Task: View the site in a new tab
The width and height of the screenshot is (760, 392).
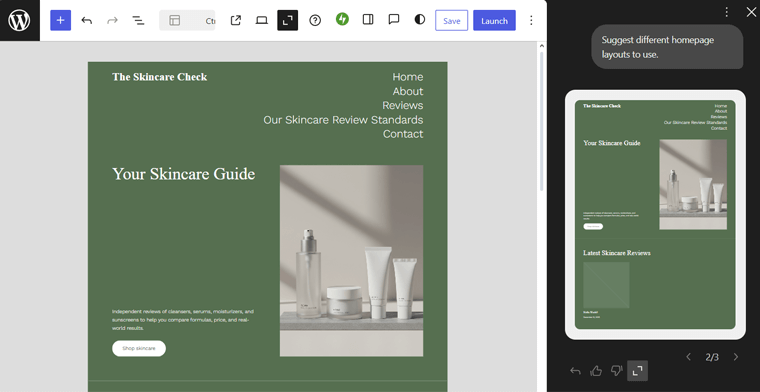Action: pos(236,20)
